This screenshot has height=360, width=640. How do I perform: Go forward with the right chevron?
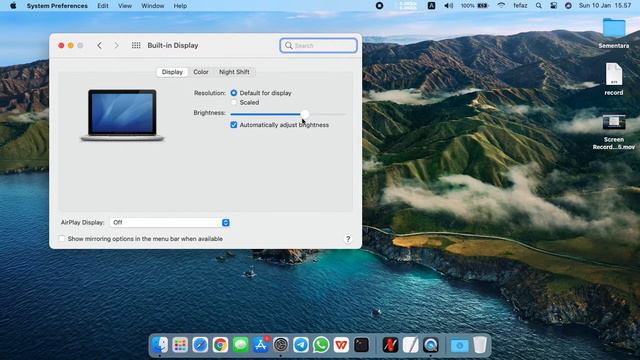pos(116,45)
